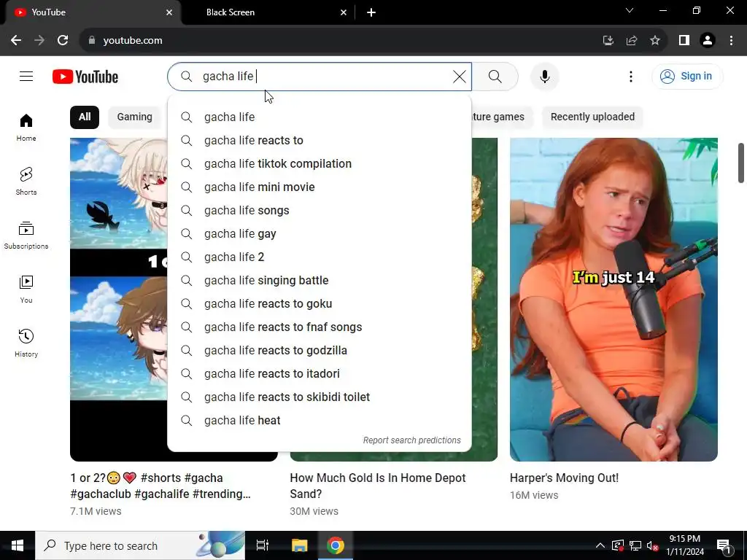This screenshot has height=560, width=747.
Task: Toggle the Chrome side panel
Action: tap(684, 41)
